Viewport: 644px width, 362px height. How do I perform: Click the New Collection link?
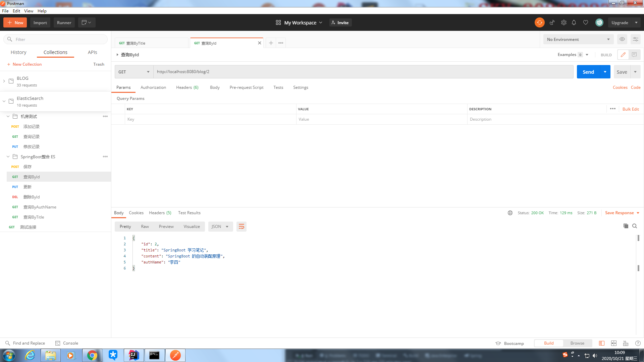point(27,64)
